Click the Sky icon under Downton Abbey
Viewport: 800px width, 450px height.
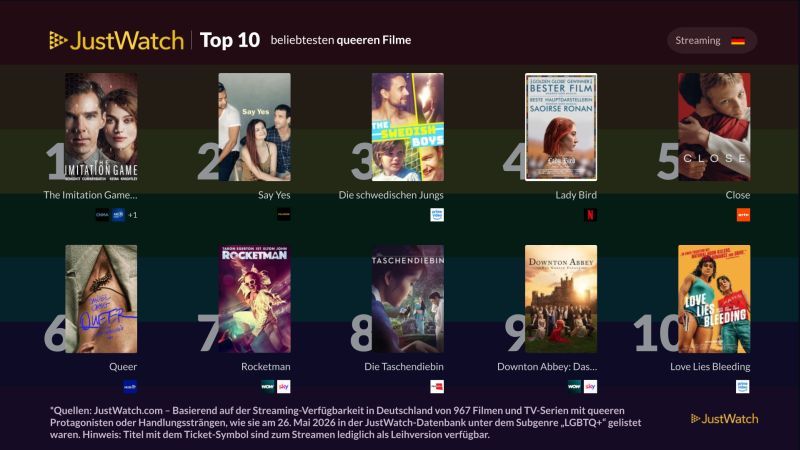coord(590,387)
